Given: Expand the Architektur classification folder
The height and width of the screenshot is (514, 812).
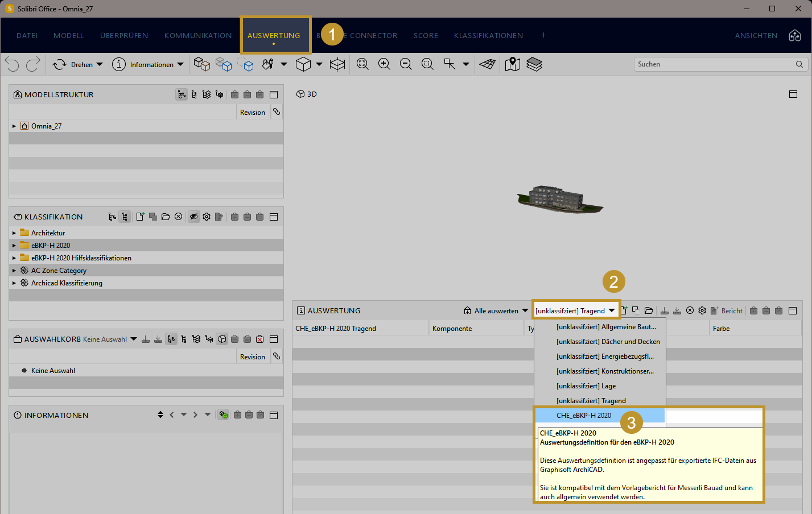Looking at the screenshot, I should pyautogui.click(x=14, y=233).
